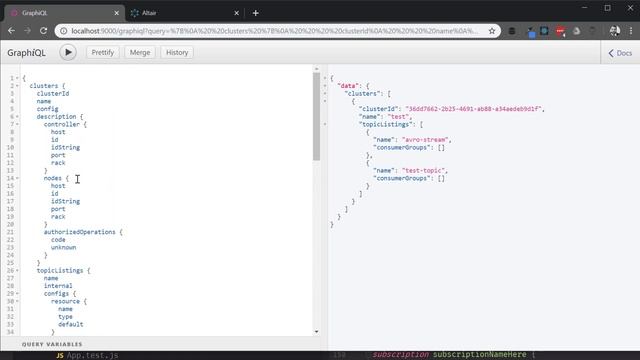Image resolution: width=640 pixels, height=360 pixels.
Task: Click the GraphiQL title logo
Action: [27, 53]
